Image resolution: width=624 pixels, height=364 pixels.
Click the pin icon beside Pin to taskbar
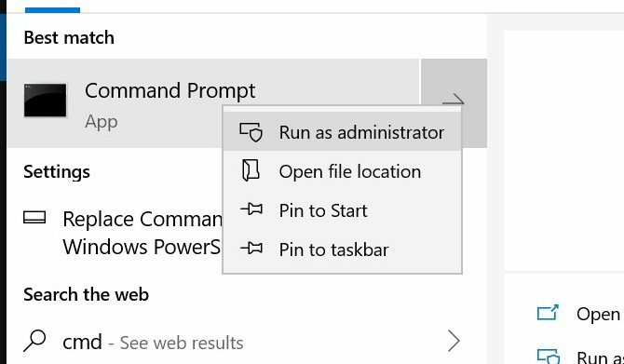(251, 249)
